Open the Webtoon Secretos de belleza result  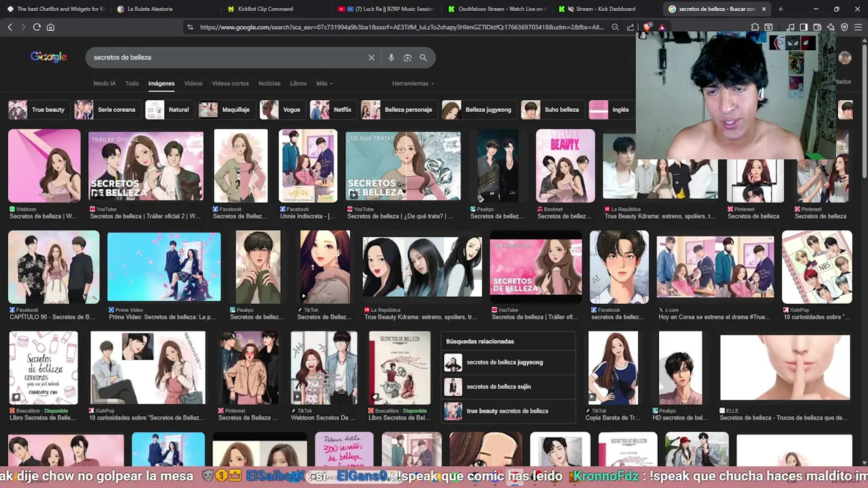coord(44,166)
